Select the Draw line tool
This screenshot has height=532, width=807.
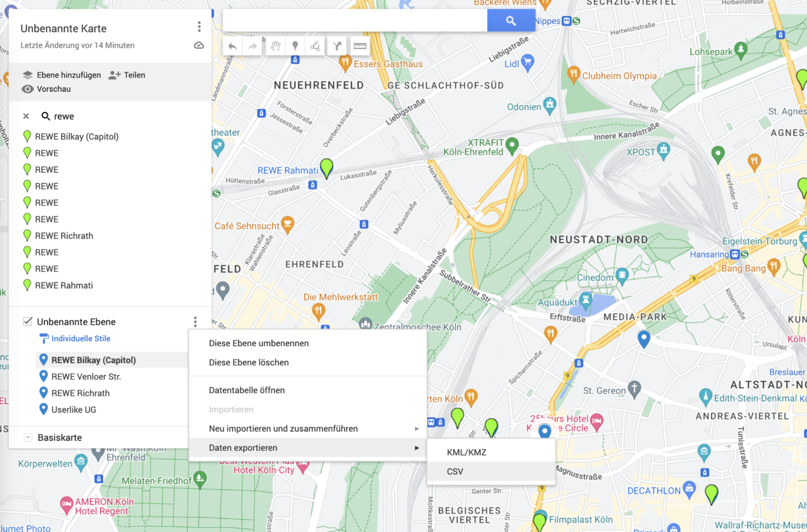click(315, 46)
